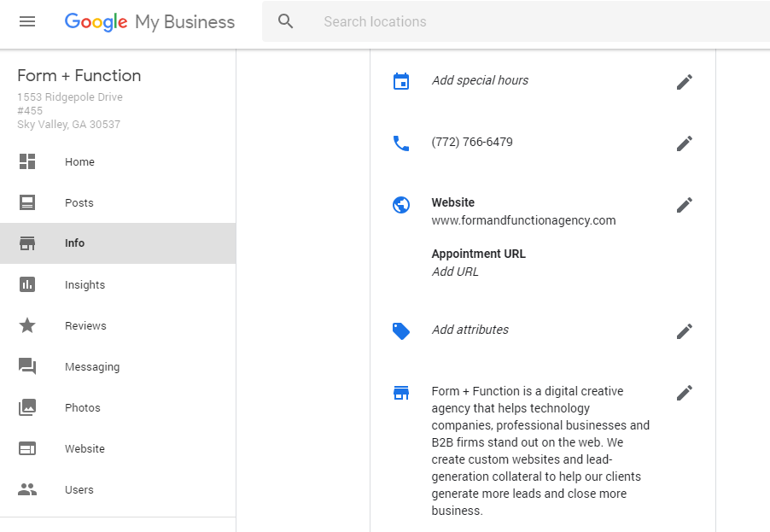Click the website globe icon
The width and height of the screenshot is (770, 532).
pyautogui.click(x=401, y=205)
